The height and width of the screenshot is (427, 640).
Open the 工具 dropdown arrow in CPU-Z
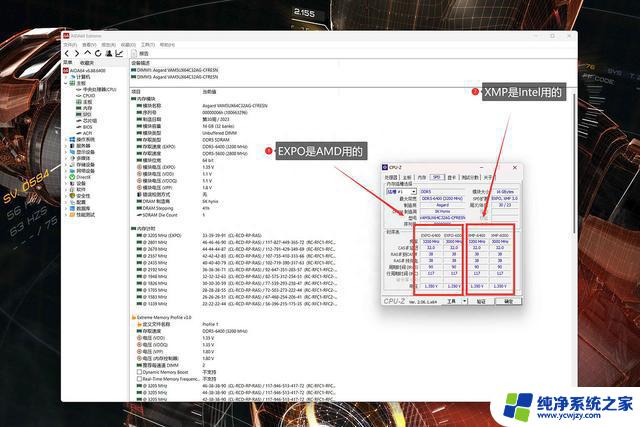click(x=464, y=301)
